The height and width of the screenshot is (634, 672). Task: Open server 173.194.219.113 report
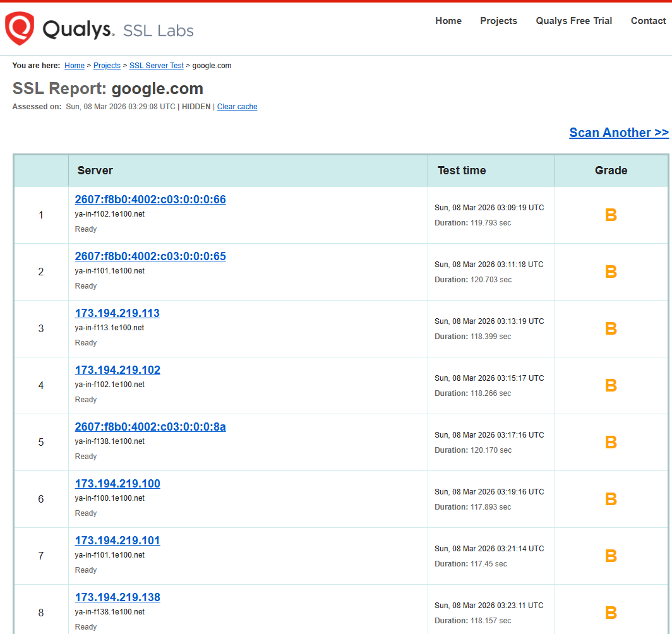pyautogui.click(x=117, y=313)
